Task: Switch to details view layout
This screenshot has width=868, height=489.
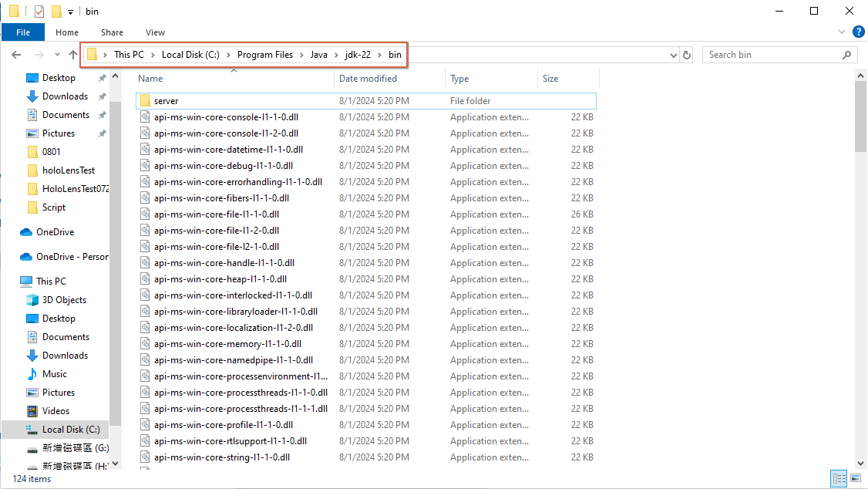Action: coord(839,479)
